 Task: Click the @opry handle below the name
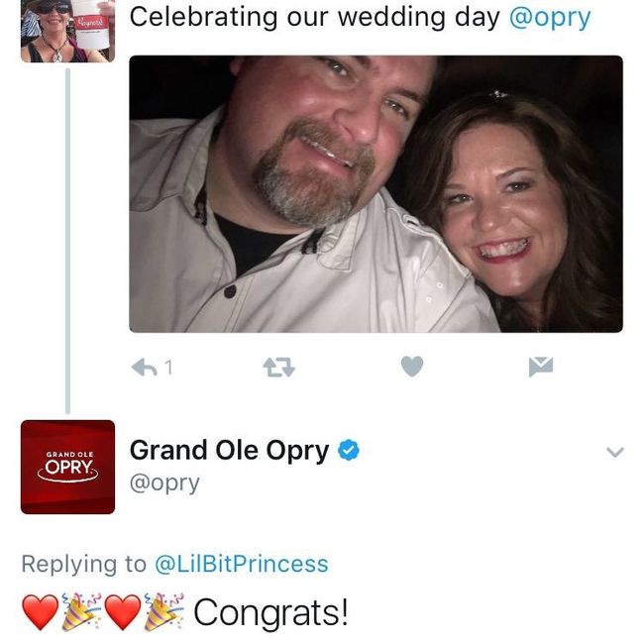click(164, 483)
